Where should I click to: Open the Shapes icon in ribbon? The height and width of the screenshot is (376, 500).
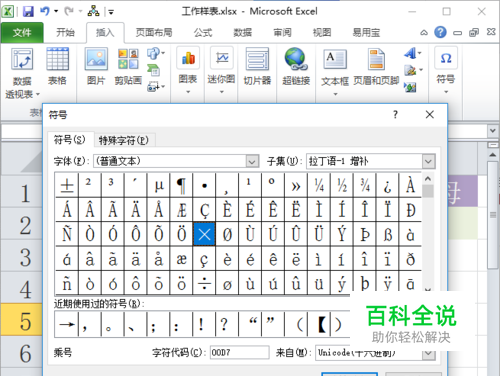pyautogui.click(x=153, y=53)
